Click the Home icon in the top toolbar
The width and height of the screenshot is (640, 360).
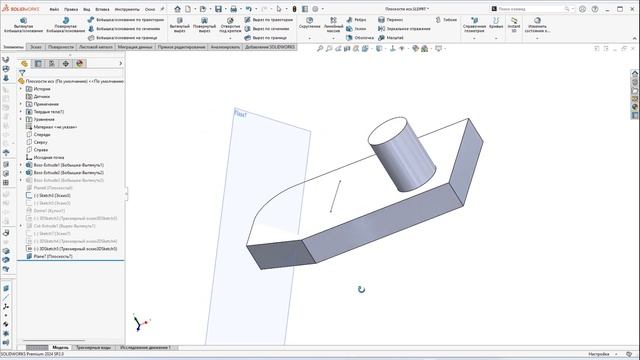[x=177, y=9]
